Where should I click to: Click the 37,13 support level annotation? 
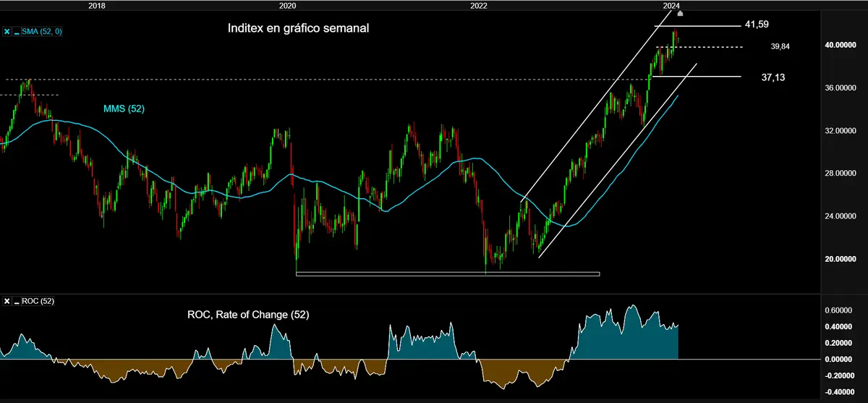click(773, 77)
